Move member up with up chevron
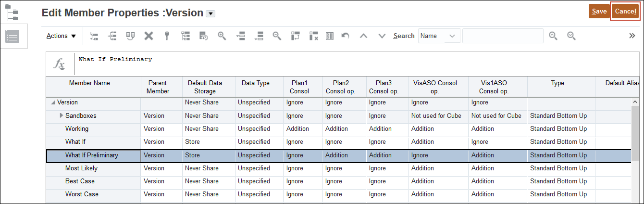 (x=363, y=36)
